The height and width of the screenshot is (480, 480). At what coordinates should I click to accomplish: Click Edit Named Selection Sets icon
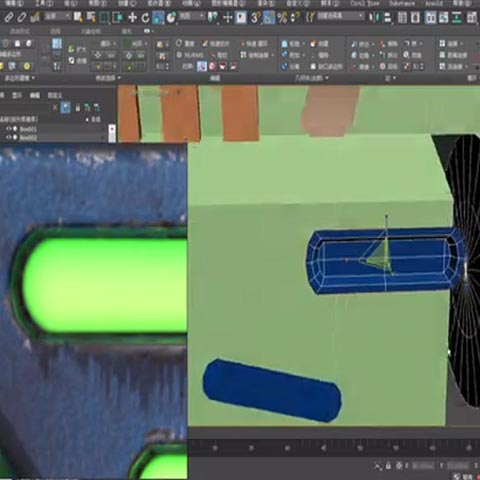(310, 17)
